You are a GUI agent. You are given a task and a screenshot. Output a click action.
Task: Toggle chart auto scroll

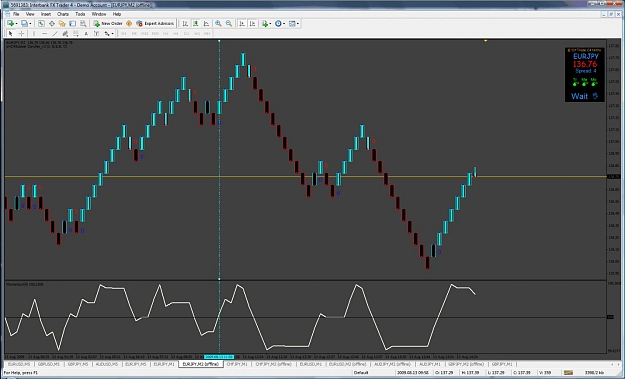(x=242, y=24)
